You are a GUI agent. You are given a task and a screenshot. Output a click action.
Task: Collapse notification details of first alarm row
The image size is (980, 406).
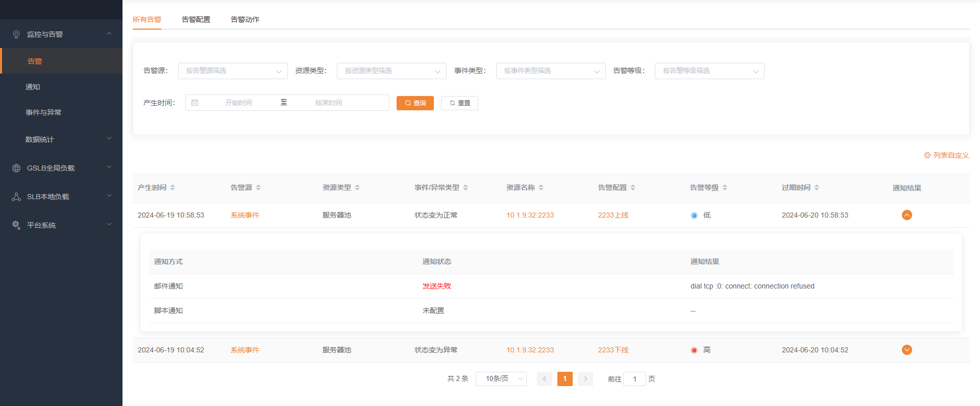[x=906, y=215]
